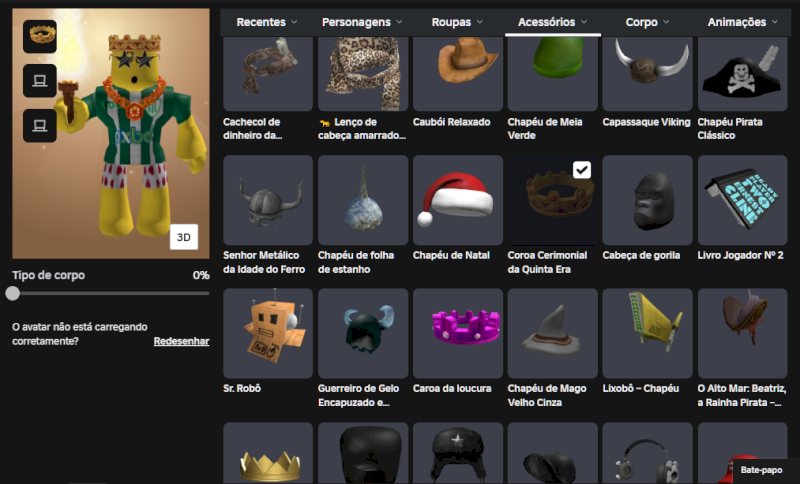Select the Cabeça de gorila thumbnail
The width and height of the screenshot is (800, 484).
pyautogui.click(x=647, y=200)
